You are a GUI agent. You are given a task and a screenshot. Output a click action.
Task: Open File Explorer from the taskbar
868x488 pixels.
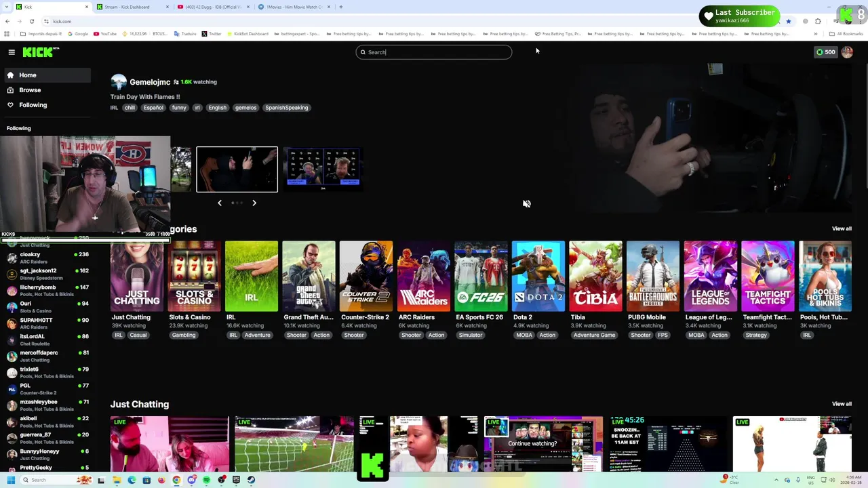pos(117,480)
